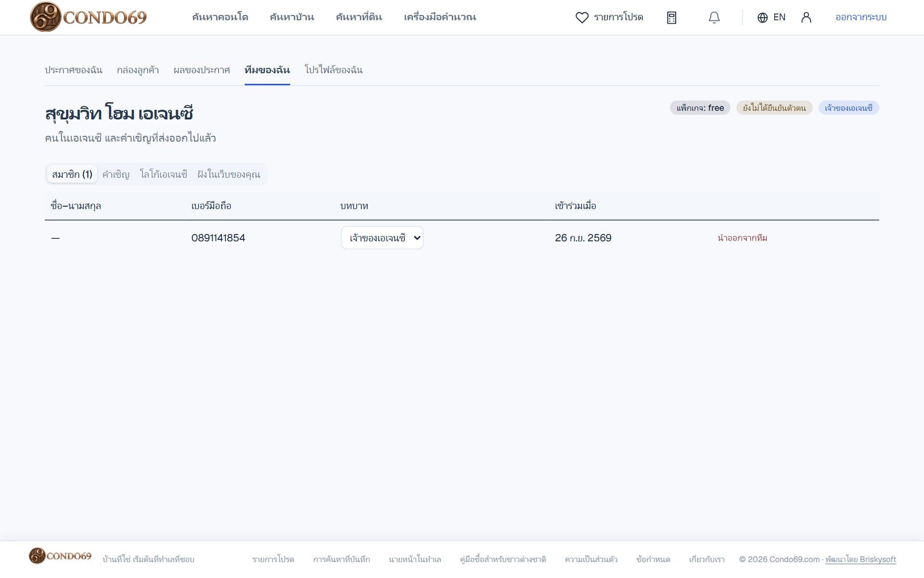Switch to ประกาศของฉัน tab
The width and height of the screenshot is (924, 578).
[x=74, y=70]
